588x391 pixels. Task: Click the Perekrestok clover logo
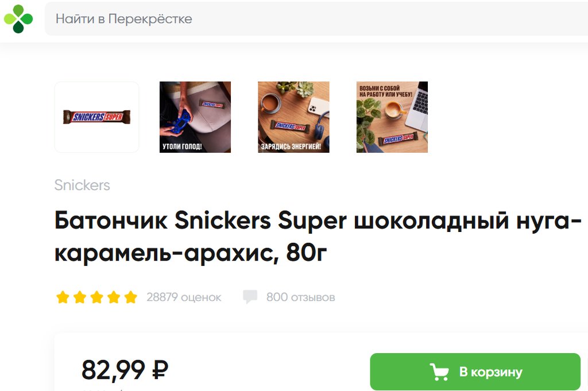point(18,19)
